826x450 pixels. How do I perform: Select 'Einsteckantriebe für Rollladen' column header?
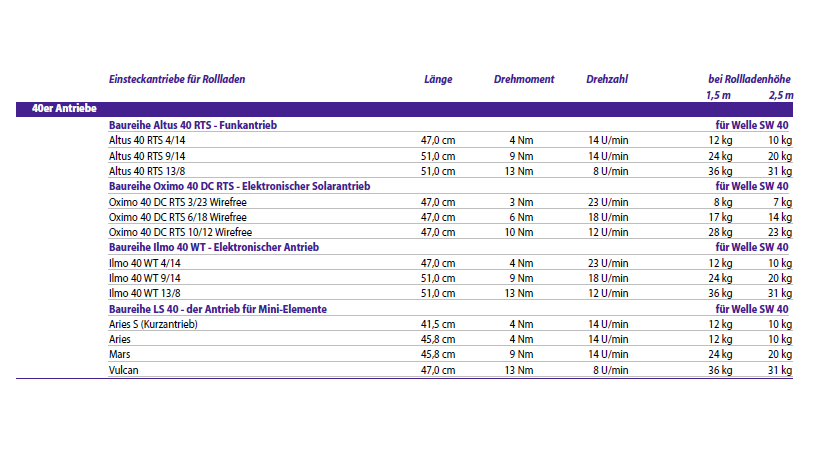(177, 80)
